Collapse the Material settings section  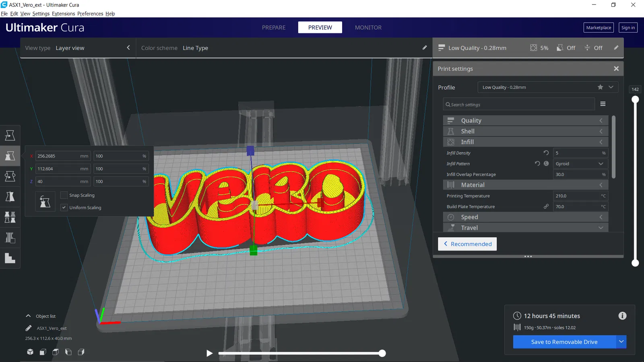[x=526, y=185]
